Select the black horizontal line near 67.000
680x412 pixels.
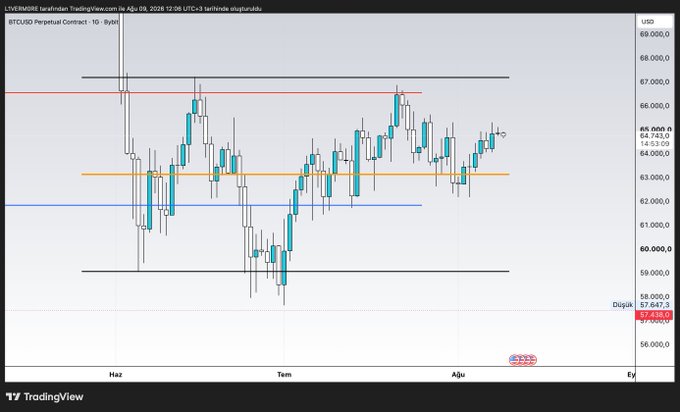pos(295,78)
